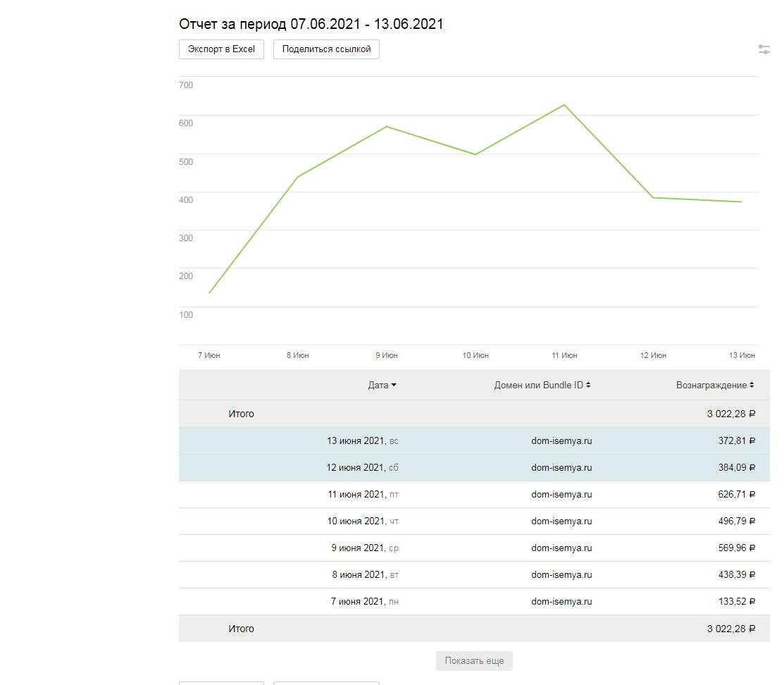This screenshot has width=784, height=685.
Task: Select the 12 июня 2021 date cell
Action: tap(361, 468)
